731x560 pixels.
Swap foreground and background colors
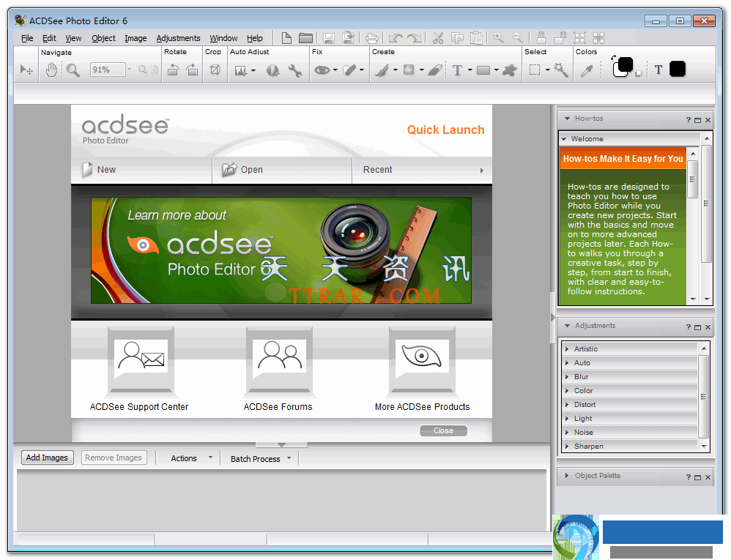click(614, 58)
